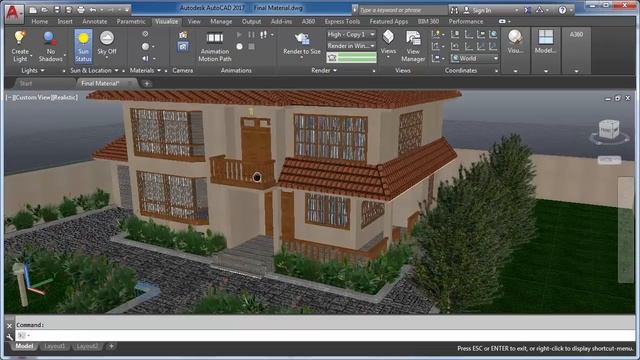Click the Create Camera icon

[183, 36]
